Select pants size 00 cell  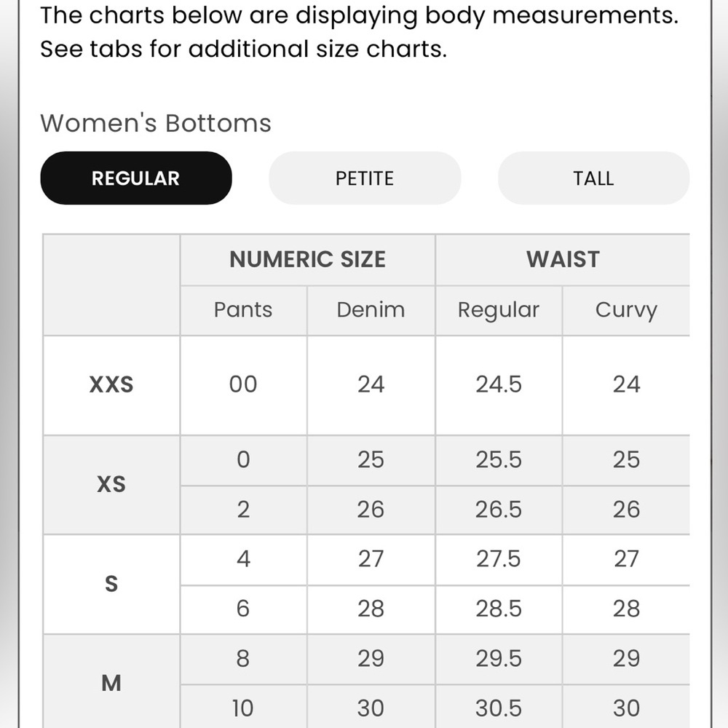click(243, 385)
